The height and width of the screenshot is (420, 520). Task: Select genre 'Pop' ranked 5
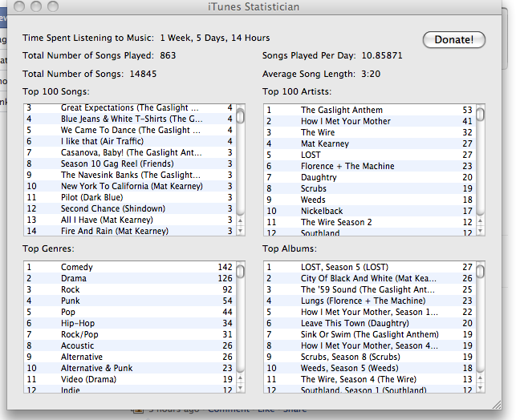130,312
